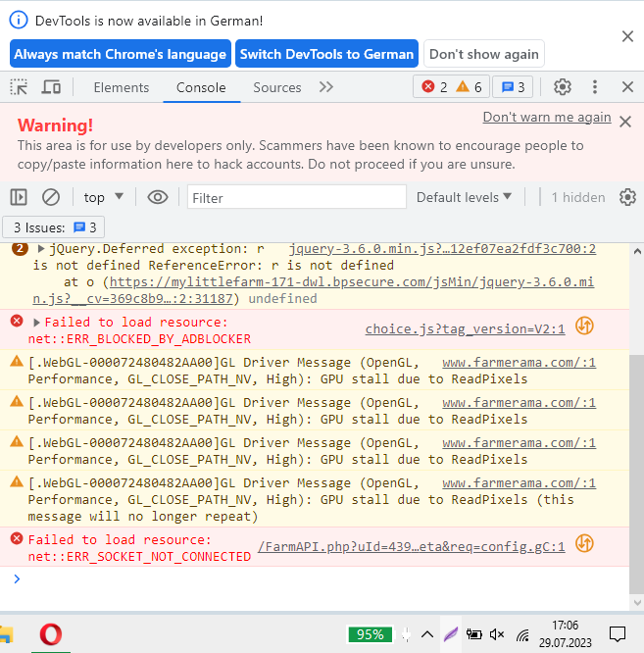Close the red Warning banner

(624, 122)
